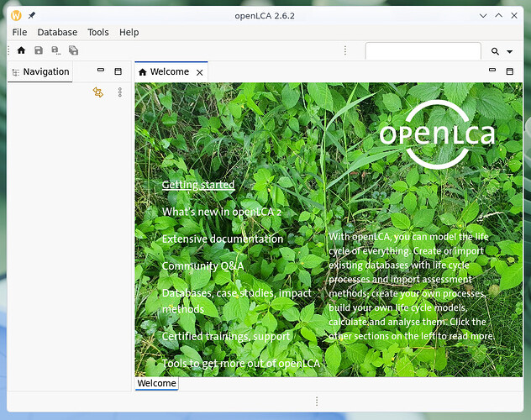531x420 pixels.
Task: Click the Save As toolbar icon
Action: pyautogui.click(x=56, y=50)
